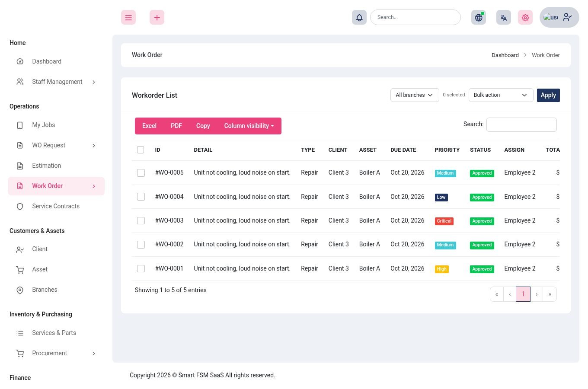The height and width of the screenshot is (389, 588).
Task: Open Service Contracts in the sidebar
Action: 56,206
